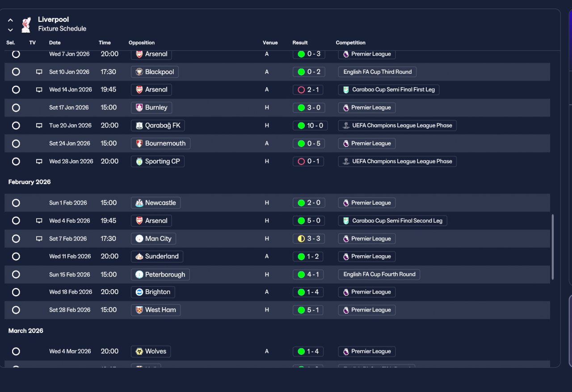This screenshot has width=572, height=392.
Task: Click the Brighton club badge icon
Action: [x=139, y=292]
